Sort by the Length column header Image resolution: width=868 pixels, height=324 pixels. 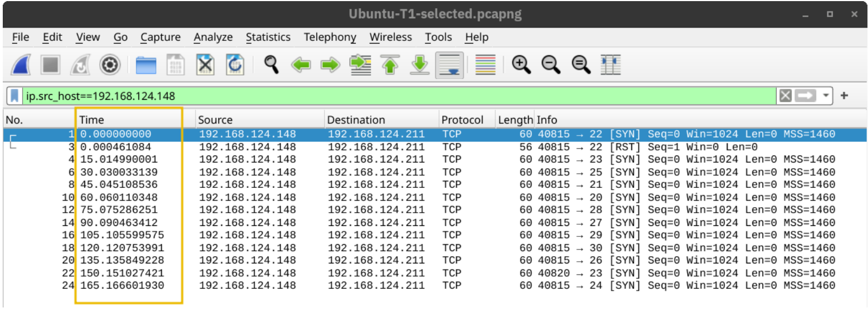(x=515, y=120)
